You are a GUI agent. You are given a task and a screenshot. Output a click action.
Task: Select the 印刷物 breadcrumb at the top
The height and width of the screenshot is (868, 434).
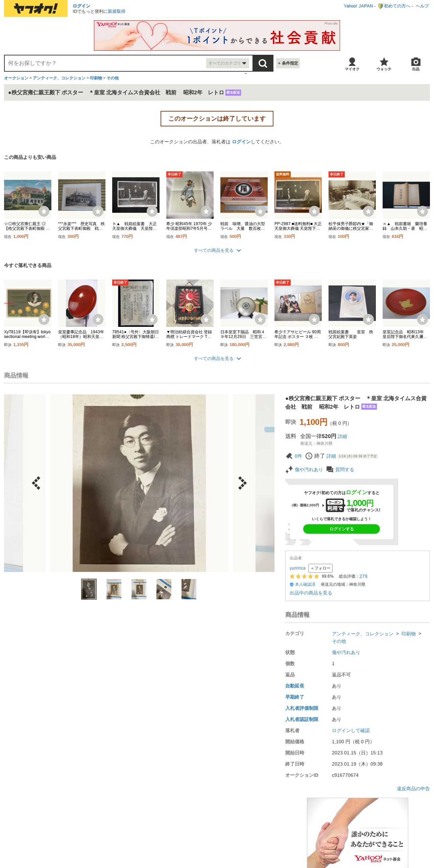(96, 78)
